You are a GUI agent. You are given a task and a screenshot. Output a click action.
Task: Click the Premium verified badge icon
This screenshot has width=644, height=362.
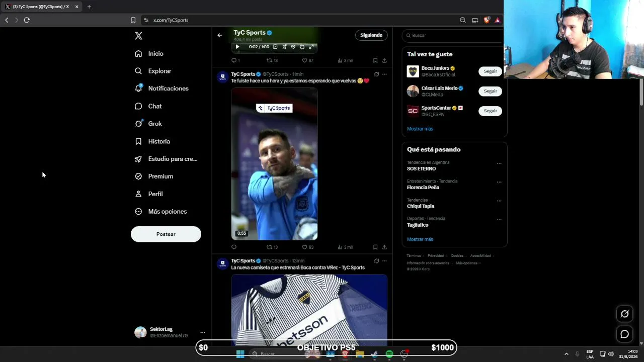(138, 176)
